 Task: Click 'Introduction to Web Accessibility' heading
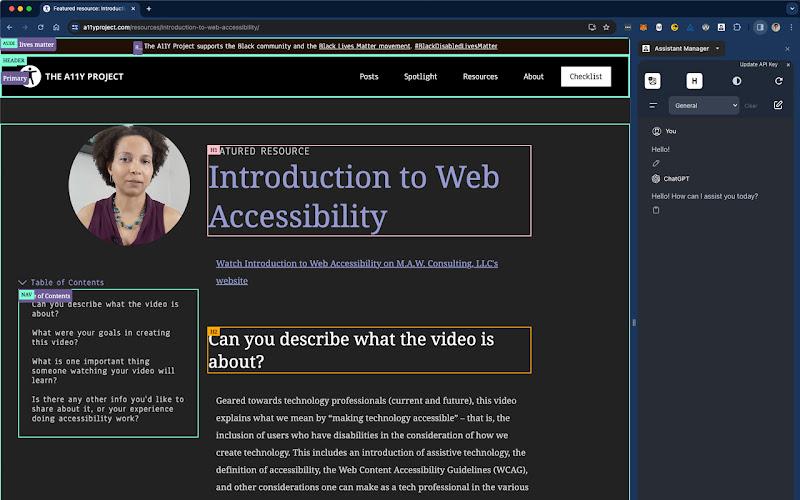click(354, 196)
